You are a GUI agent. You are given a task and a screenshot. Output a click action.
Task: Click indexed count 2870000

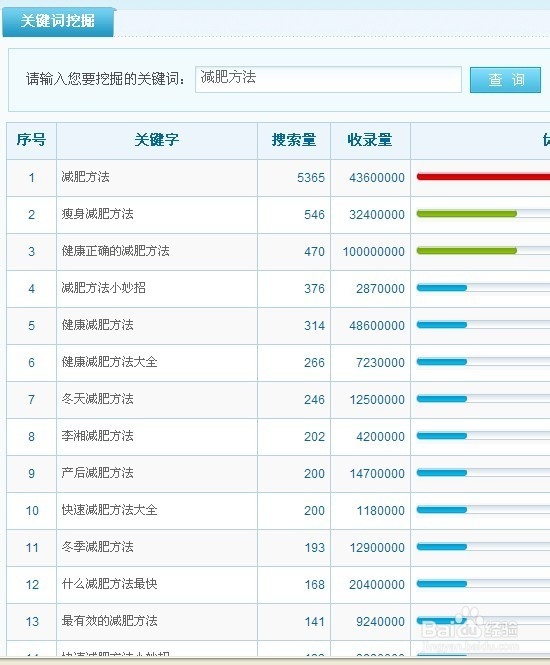click(380, 289)
